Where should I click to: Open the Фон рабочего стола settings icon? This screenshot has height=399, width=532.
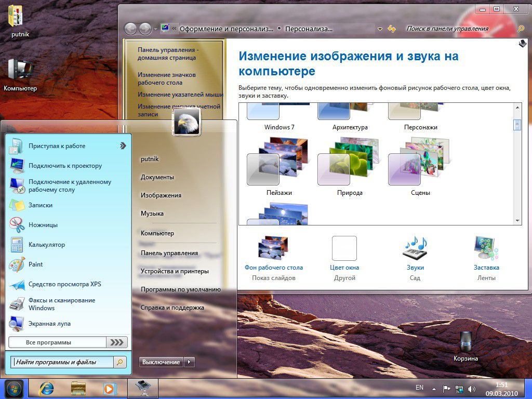pyautogui.click(x=272, y=248)
